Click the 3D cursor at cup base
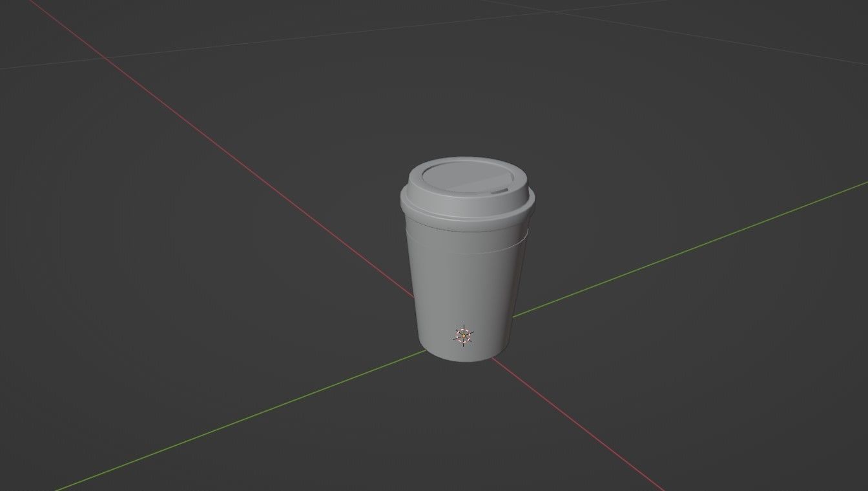This screenshot has width=868, height=491. click(464, 336)
